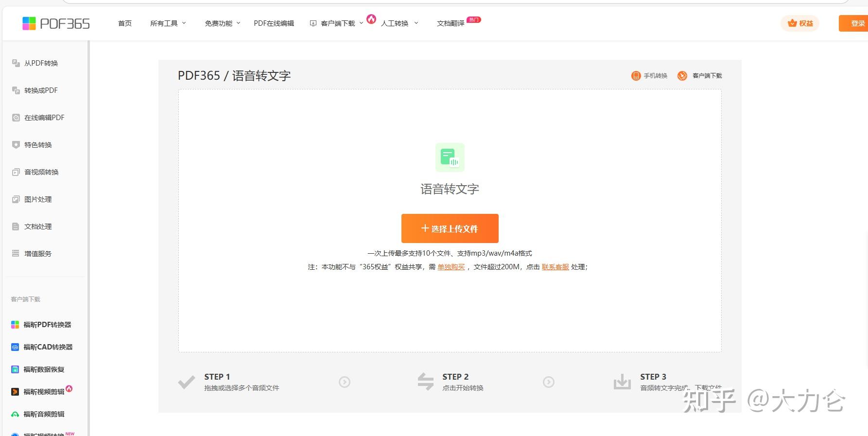The height and width of the screenshot is (436, 868).
Task: Click the upload format hint mentioning mp3/wav/m4a
Action: pos(450,253)
